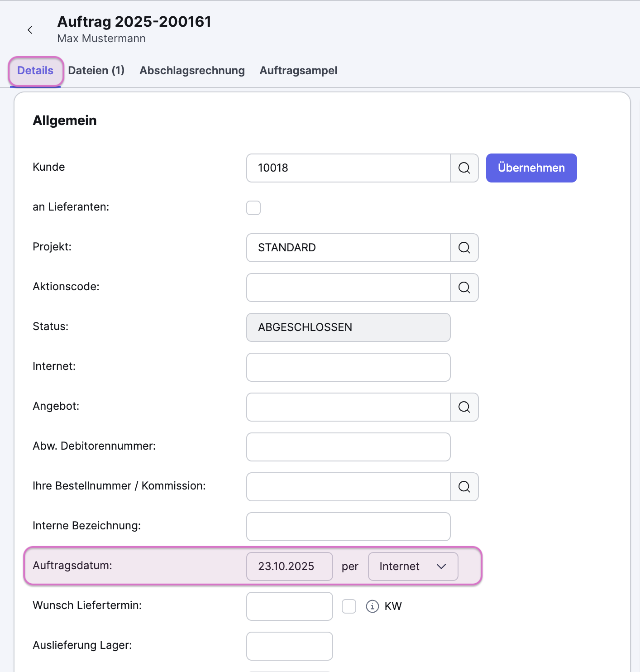Click into the Interne Bezeichnung field
This screenshot has height=672, width=640.
[348, 527]
